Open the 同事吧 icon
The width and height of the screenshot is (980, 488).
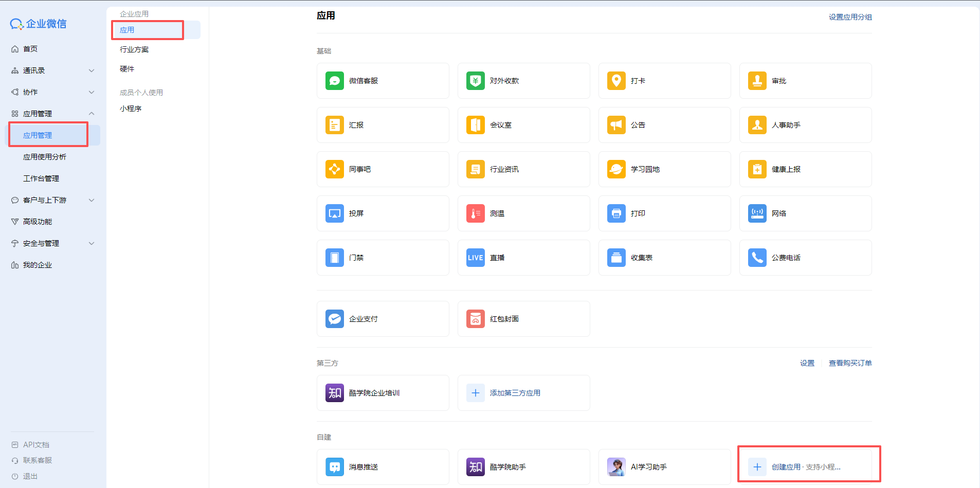coord(335,169)
